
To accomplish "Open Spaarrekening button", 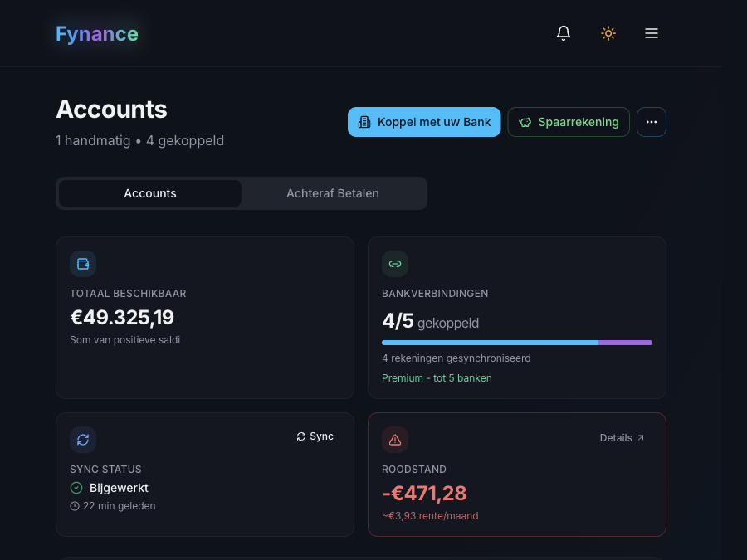I will (569, 122).
